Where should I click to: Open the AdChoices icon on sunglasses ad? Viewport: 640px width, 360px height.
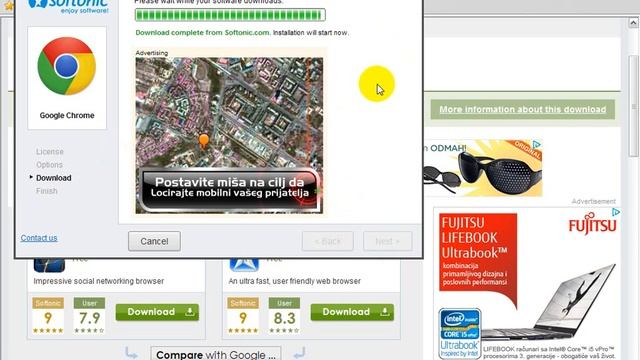click(537, 144)
